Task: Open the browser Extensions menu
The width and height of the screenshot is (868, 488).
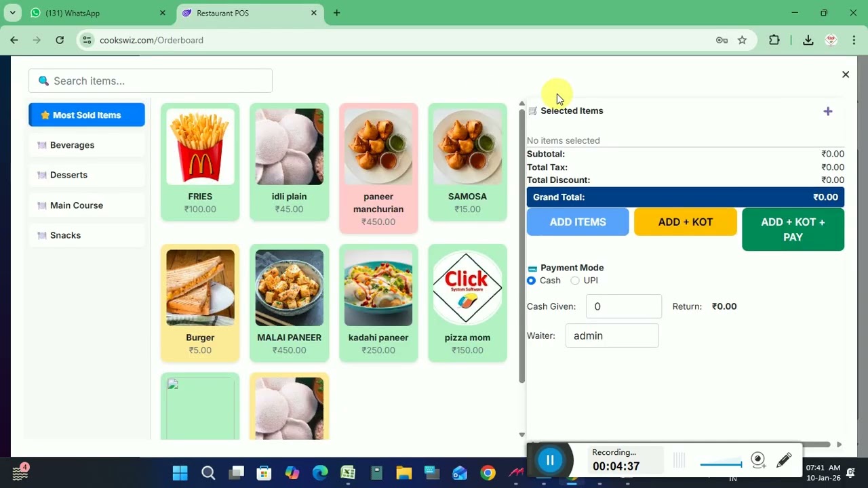Action: pyautogui.click(x=774, y=40)
